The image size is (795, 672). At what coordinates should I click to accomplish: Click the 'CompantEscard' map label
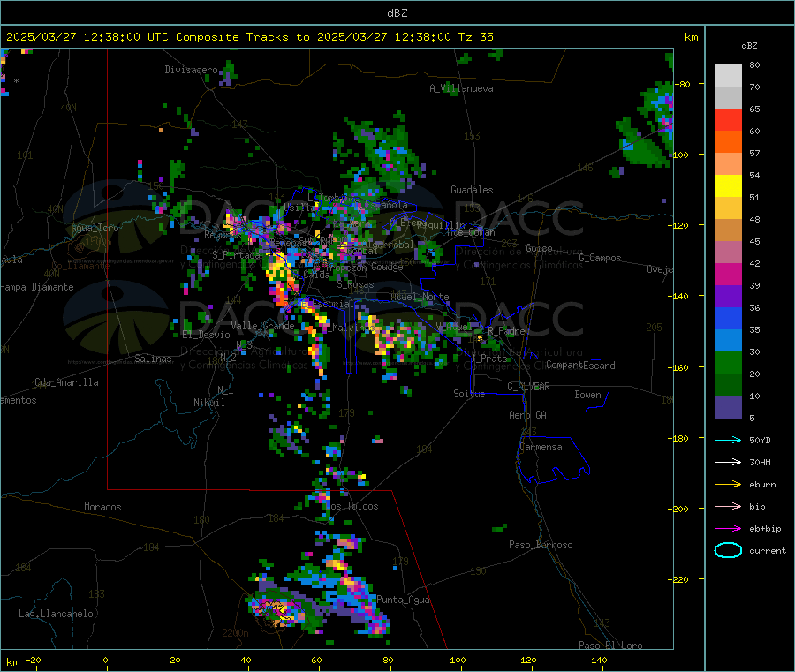pos(580,366)
